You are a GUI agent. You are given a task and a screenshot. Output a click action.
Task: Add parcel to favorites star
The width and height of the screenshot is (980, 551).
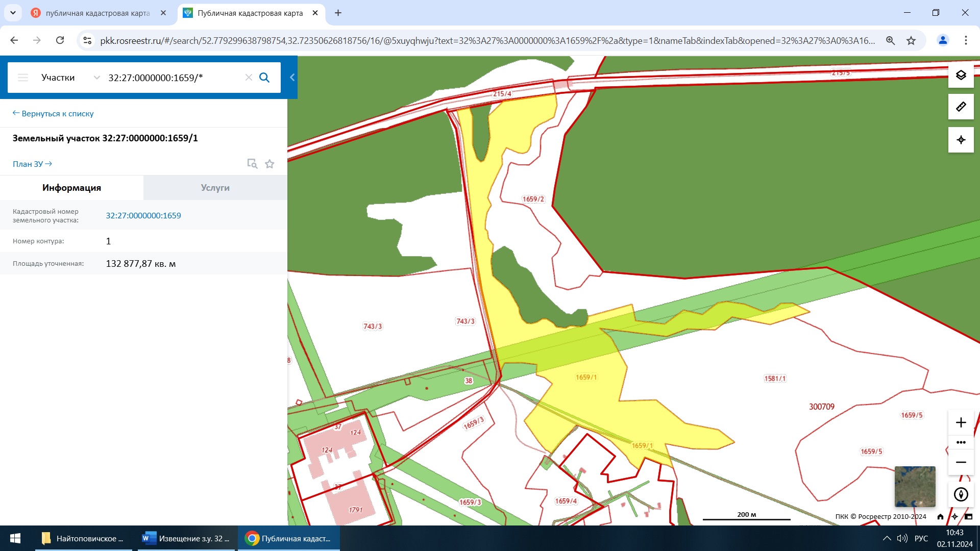(269, 164)
